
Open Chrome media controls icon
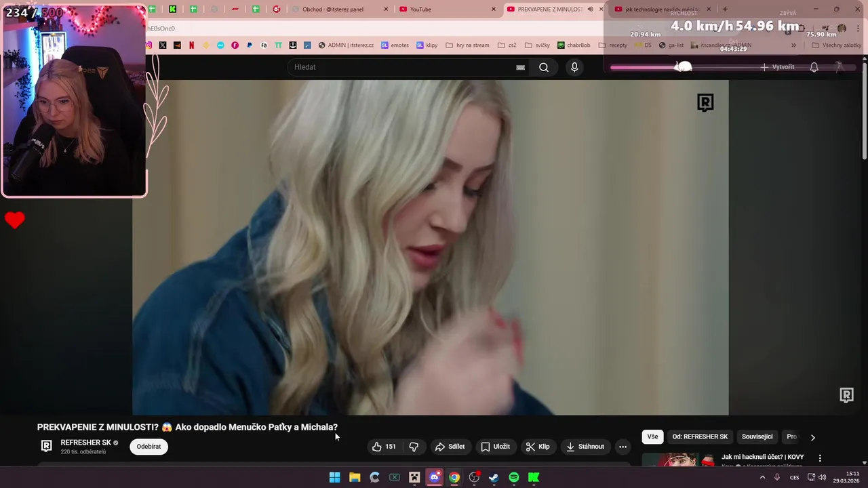[x=825, y=28]
